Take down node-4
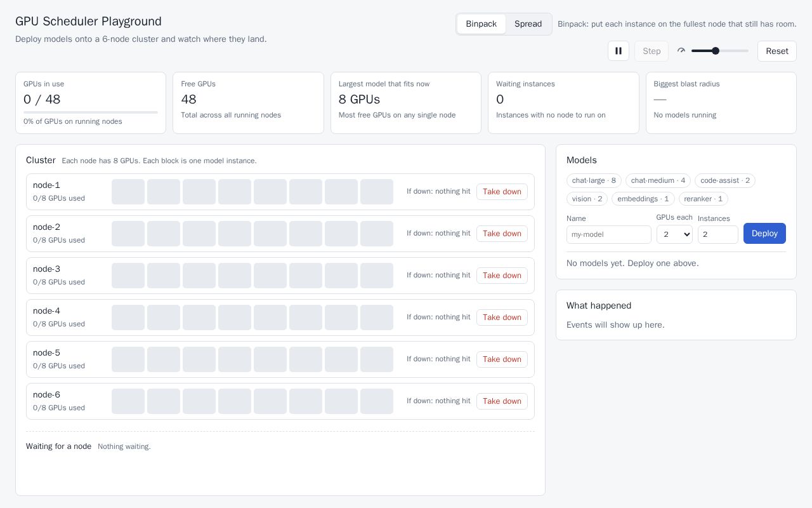This screenshot has width=812, height=508. click(x=502, y=317)
